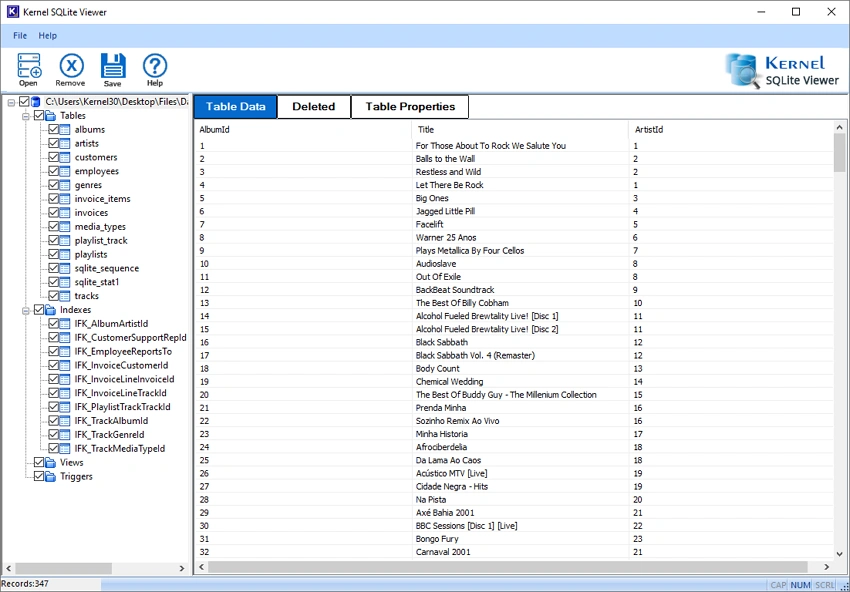Click the index icon beside IFK_TrackGenreId

[x=65, y=435]
